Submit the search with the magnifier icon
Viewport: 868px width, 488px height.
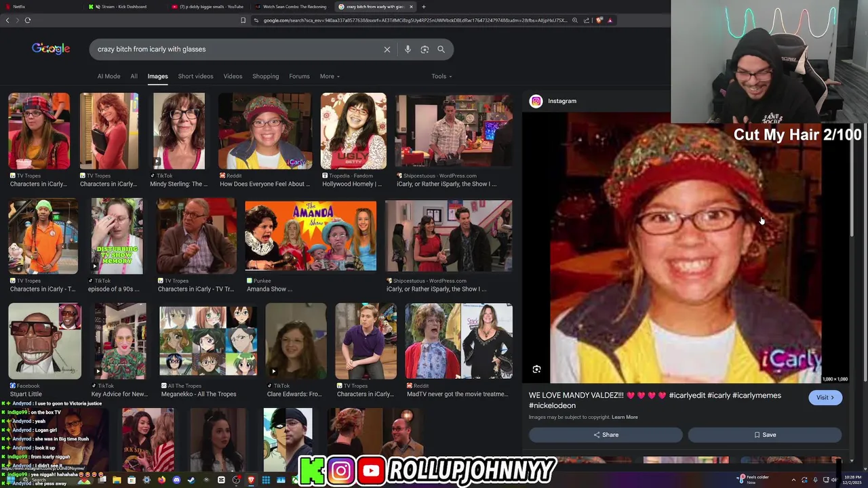click(441, 49)
